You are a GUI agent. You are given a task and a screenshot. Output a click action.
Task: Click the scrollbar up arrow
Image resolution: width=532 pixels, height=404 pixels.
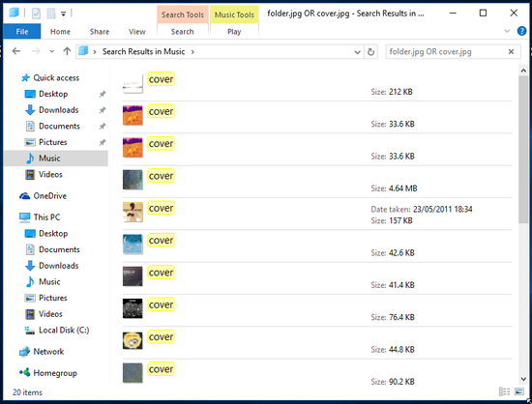coord(523,71)
